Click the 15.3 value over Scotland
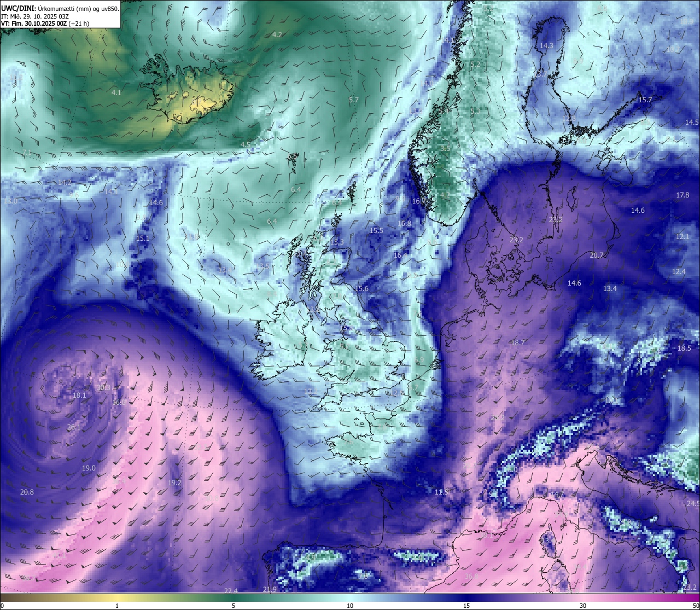This screenshot has width=700, height=610. click(x=337, y=242)
